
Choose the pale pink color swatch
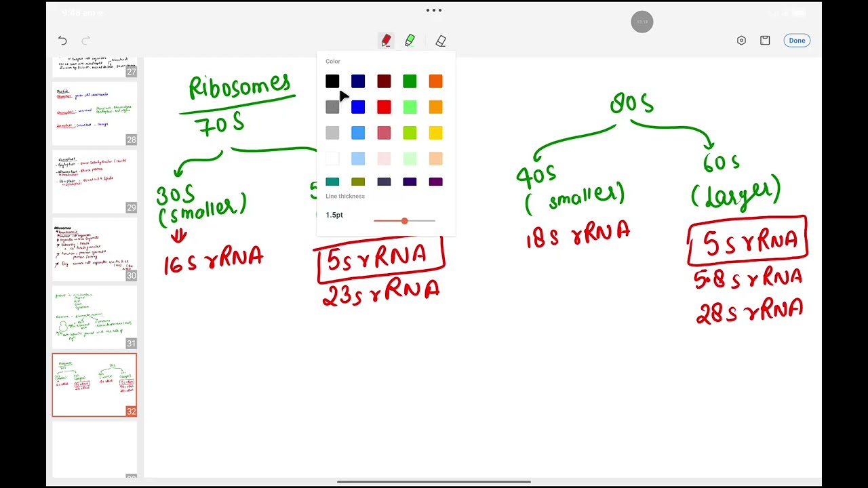point(384,159)
